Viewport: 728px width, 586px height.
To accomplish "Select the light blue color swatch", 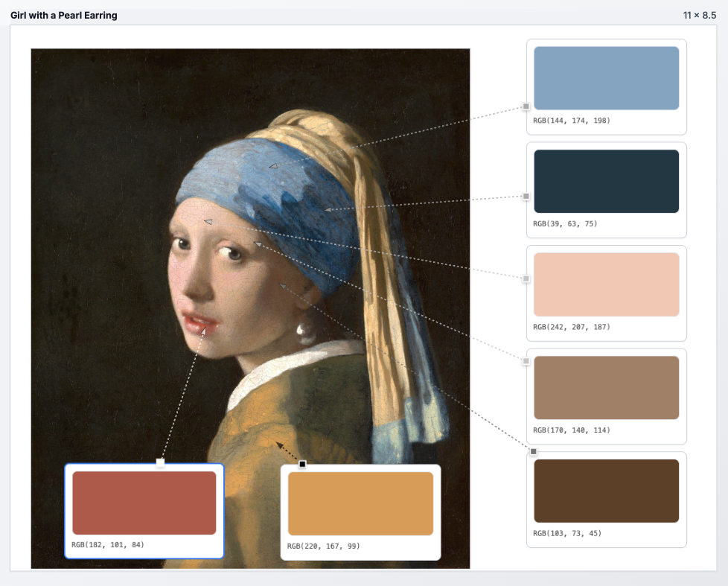I will (x=606, y=78).
